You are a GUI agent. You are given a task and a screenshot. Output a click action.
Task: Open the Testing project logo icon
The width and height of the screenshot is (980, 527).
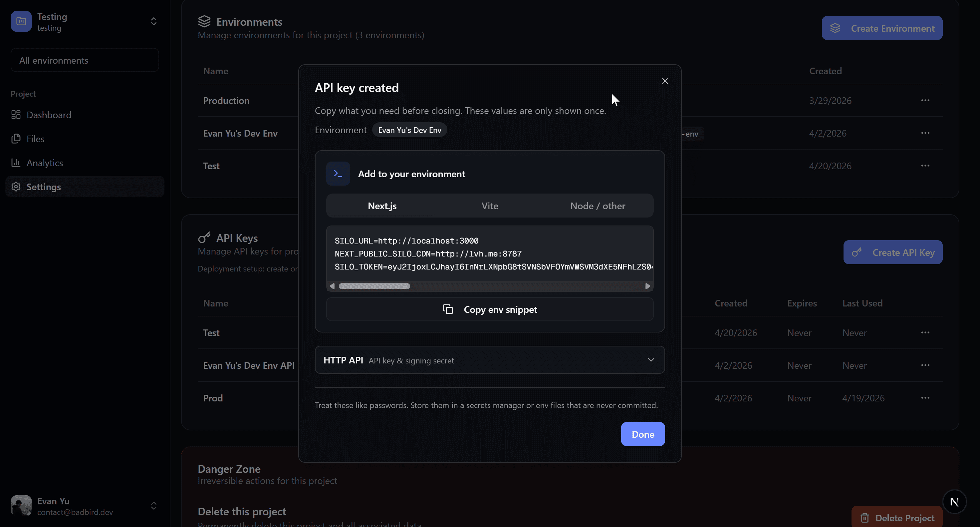click(21, 21)
